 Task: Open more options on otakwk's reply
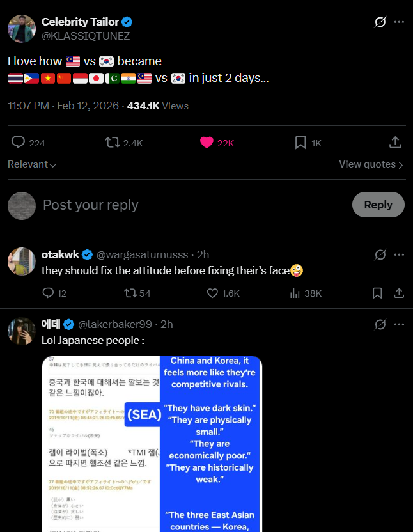click(399, 254)
